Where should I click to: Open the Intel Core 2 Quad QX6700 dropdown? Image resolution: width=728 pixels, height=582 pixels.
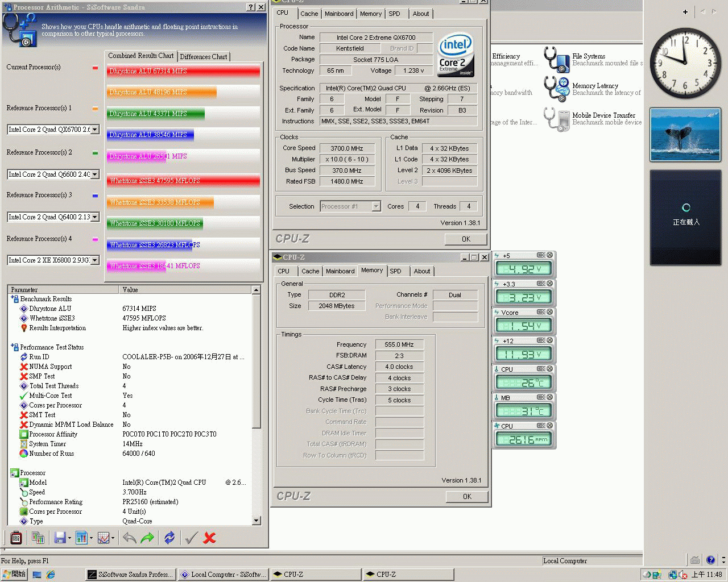(95, 130)
